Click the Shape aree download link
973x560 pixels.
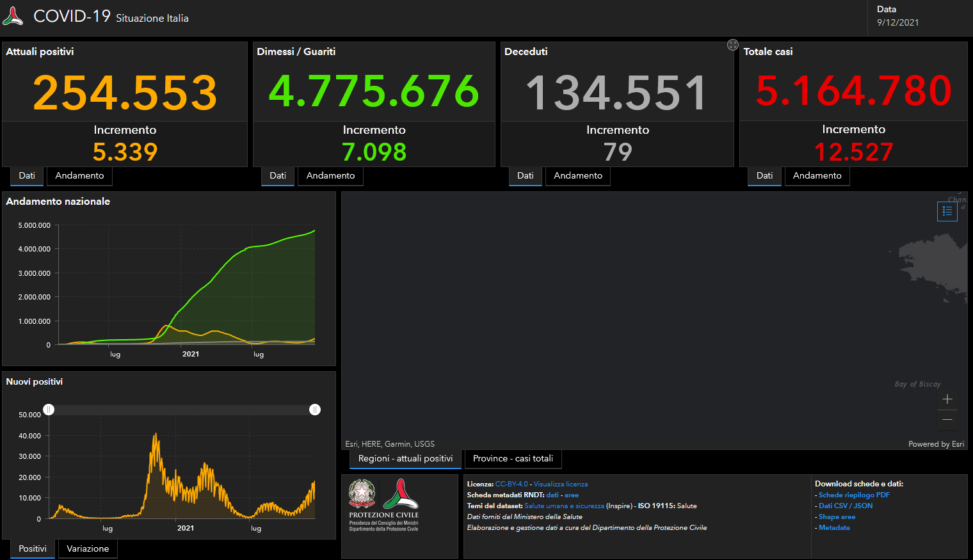click(x=837, y=517)
